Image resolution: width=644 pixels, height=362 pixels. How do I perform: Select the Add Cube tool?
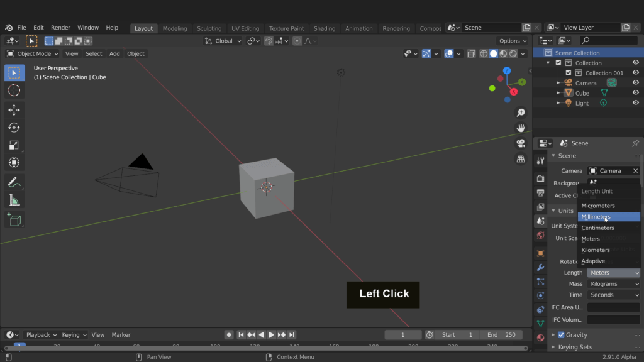14,220
